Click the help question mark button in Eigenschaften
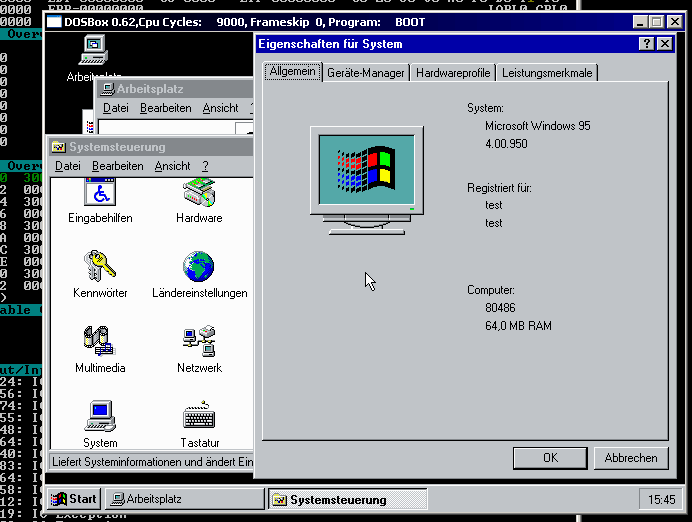The width and height of the screenshot is (692, 522). point(647,44)
